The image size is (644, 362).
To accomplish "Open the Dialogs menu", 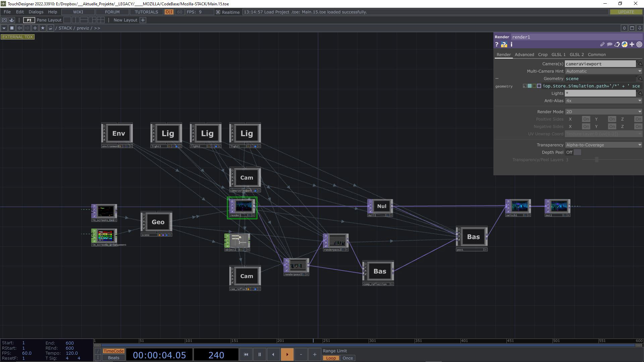I will click(36, 12).
